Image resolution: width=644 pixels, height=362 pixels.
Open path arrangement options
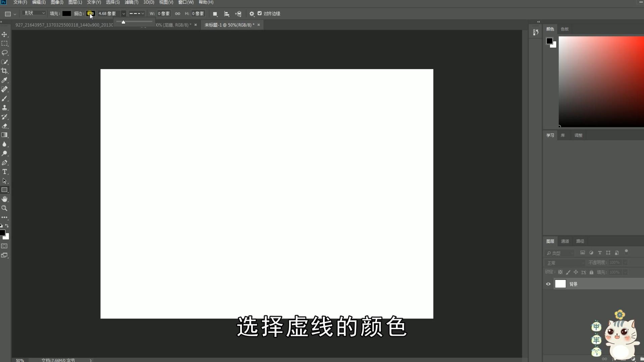click(x=238, y=14)
